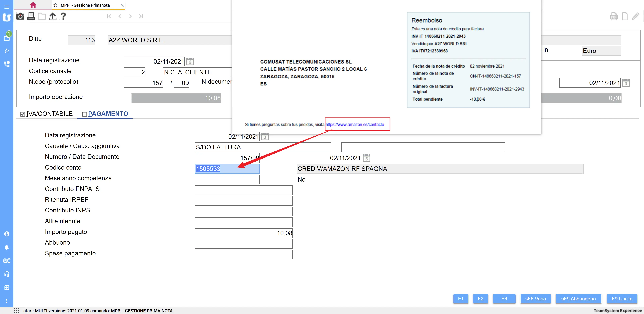
Task: Open the headset support icon
Action: (x=7, y=274)
